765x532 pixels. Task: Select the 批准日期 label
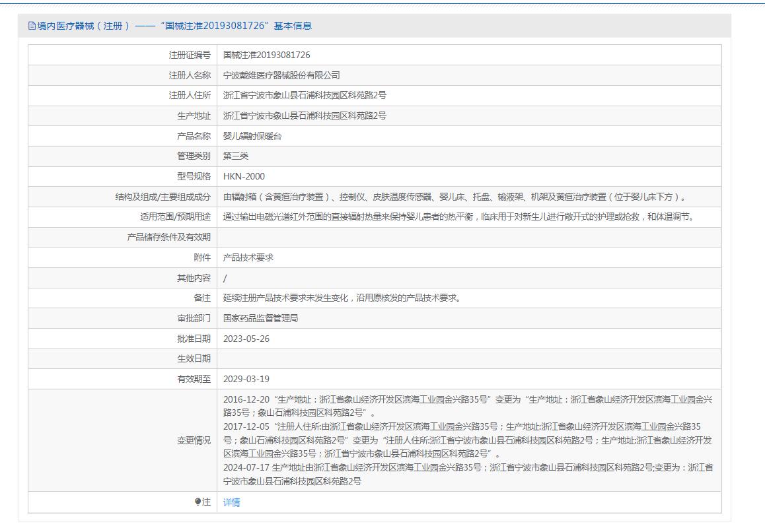pyautogui.click(x=194, y=339)
